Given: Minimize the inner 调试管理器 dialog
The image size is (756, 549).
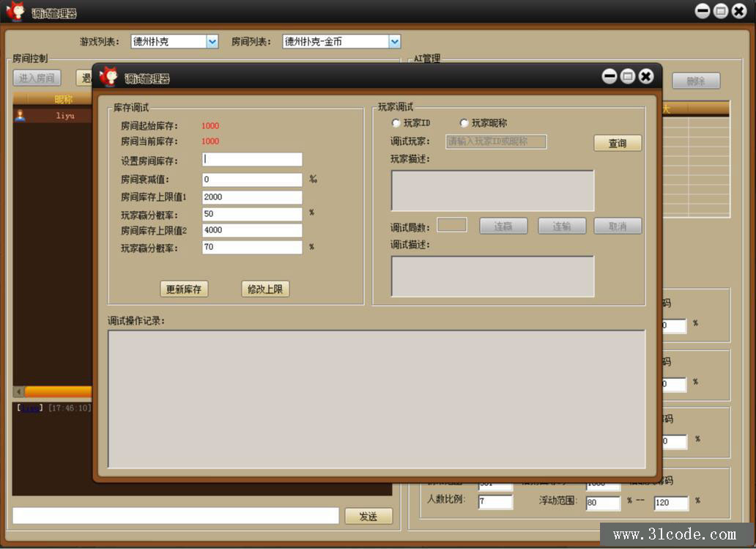Looking at the screenshot, I should pos(609,76).
